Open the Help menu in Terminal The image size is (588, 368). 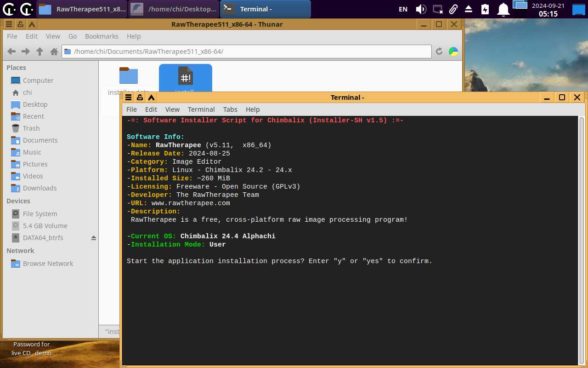(x=253, y=109)
